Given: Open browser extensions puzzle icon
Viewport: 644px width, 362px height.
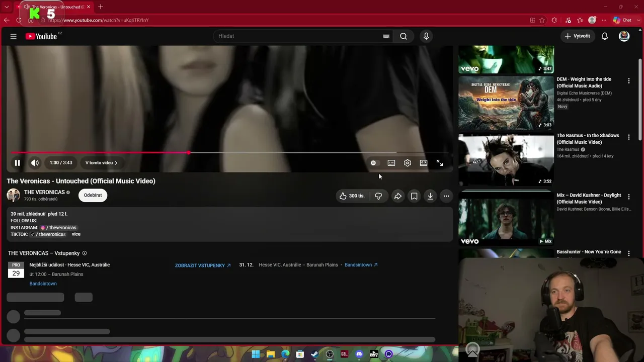Looking at the screenshot, I should click(554, 20).
